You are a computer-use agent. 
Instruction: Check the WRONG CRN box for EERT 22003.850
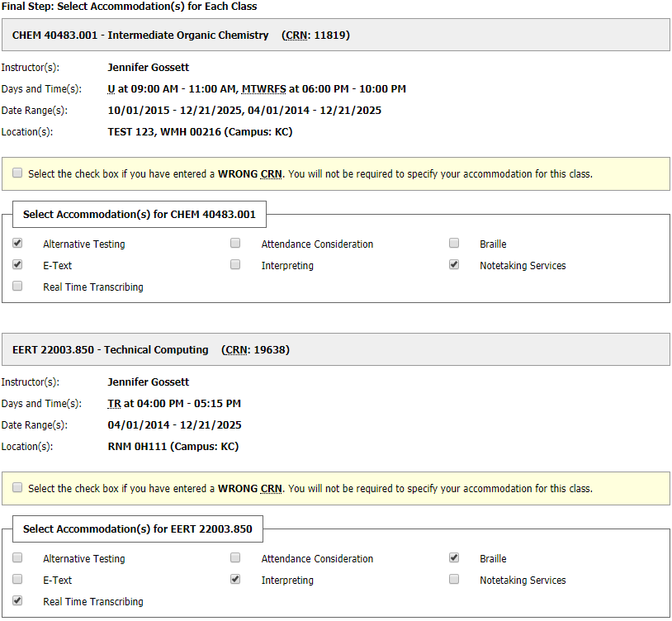click(x=17, y=487)
